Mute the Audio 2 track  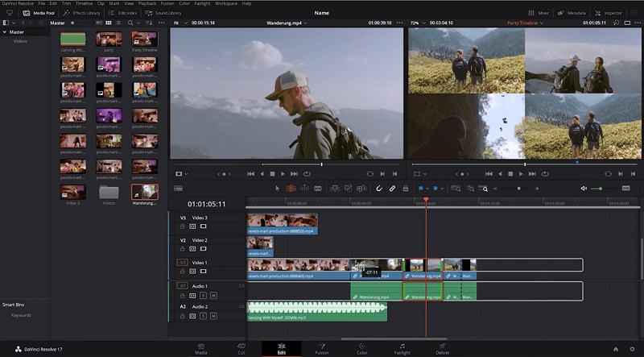click(x=213, y=316)
